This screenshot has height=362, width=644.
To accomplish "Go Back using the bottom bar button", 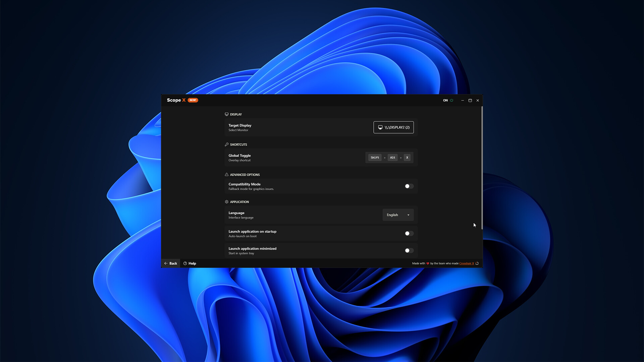I will pyautogui.click(x=171, y=263).
